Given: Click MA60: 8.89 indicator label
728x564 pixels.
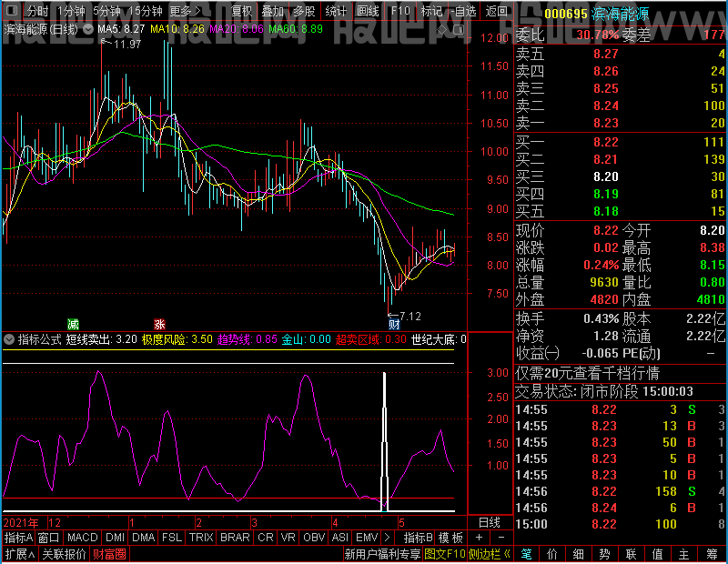Looking at the screenshot, I should 296,29.
